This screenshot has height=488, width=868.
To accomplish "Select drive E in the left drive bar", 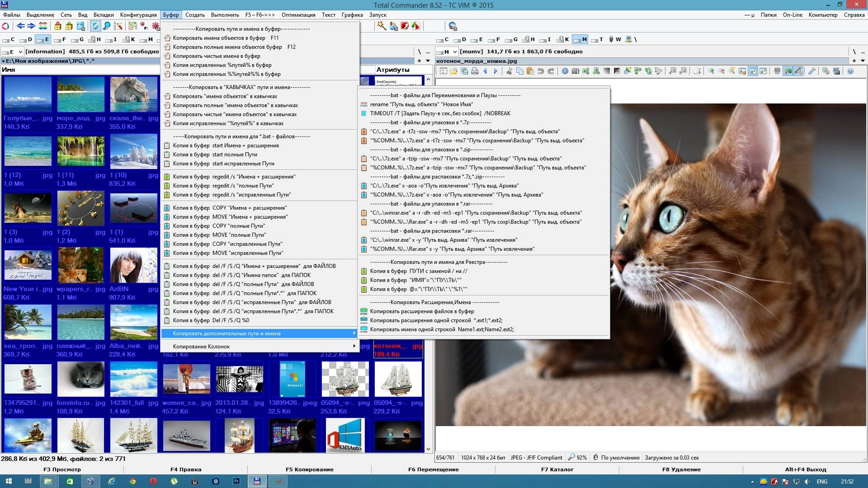I will point(43,39).
